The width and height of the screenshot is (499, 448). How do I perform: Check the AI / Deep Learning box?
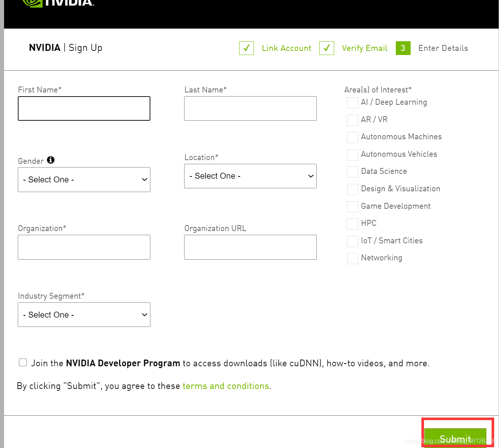[352, 103]
